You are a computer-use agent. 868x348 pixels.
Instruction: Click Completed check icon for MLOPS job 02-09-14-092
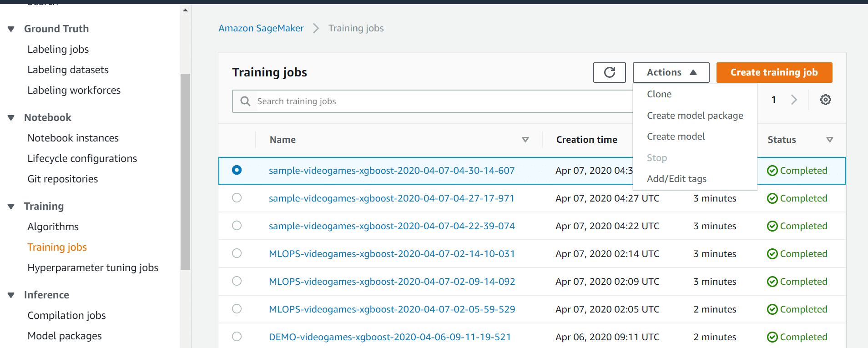point(772,282)
